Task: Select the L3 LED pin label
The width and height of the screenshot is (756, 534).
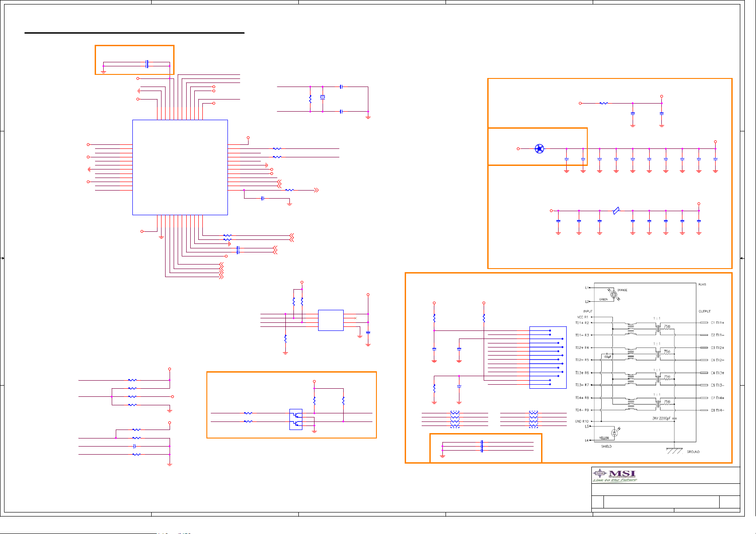Action: [x=587, y=426]
